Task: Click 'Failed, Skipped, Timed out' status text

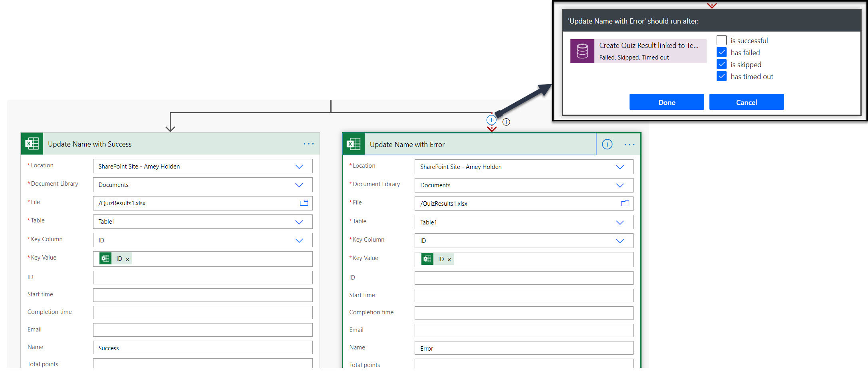Action: (x=634, y=58)
